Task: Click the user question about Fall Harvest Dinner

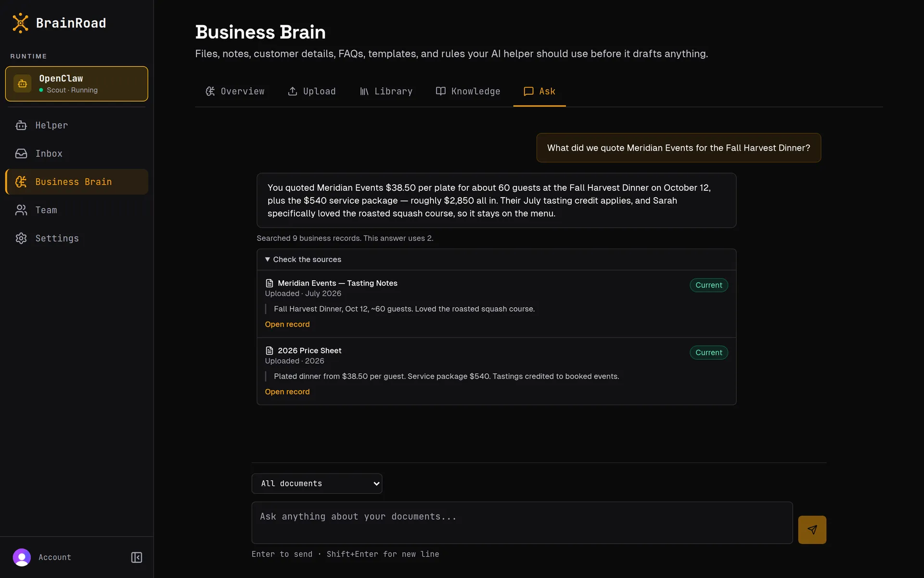Action: [679, 148]
